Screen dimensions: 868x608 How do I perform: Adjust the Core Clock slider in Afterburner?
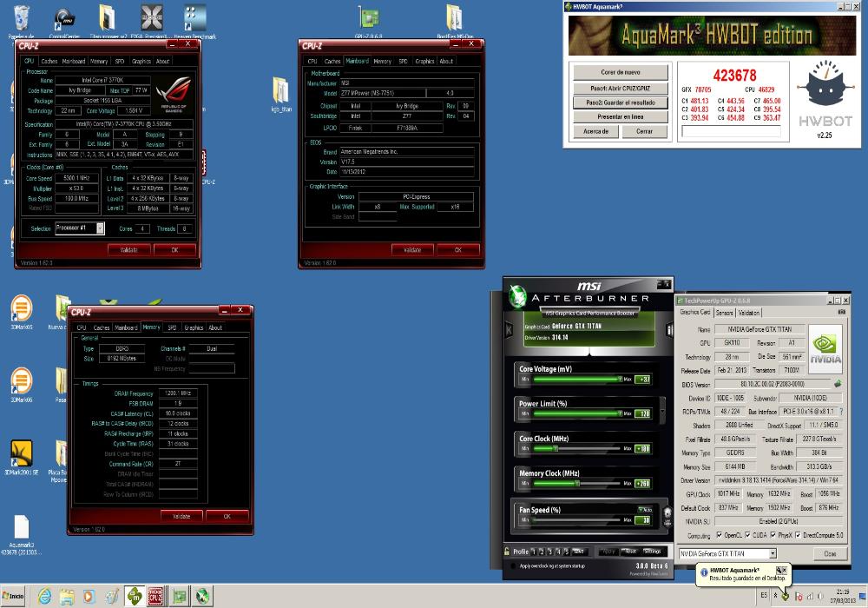click(x=575, y=448)
